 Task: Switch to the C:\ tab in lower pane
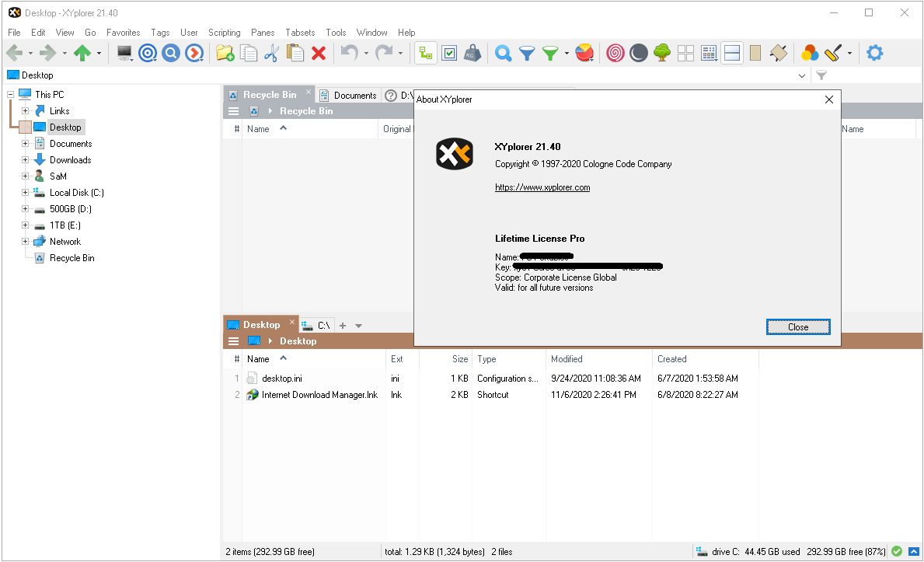[317, 326]
